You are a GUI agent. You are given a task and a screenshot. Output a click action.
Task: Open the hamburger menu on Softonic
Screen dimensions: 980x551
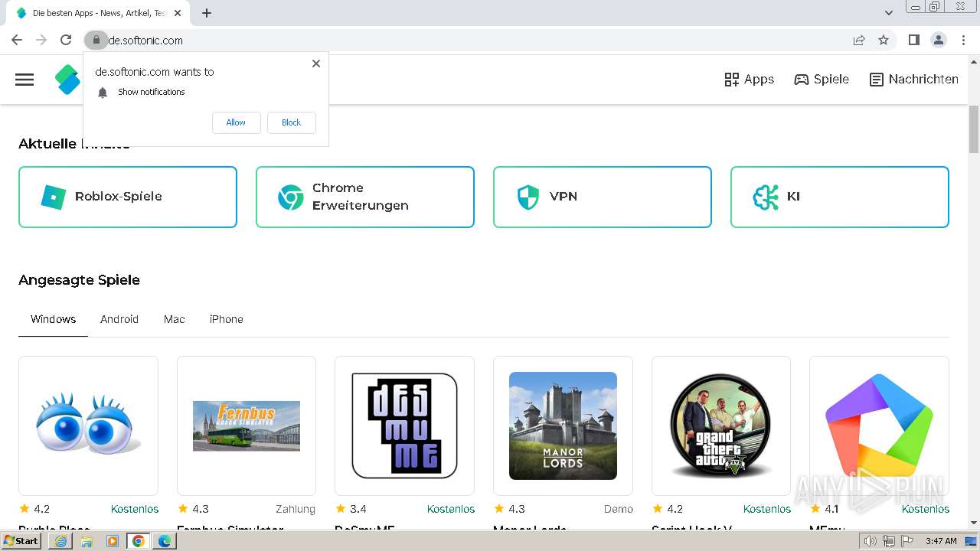coord(24,80)
